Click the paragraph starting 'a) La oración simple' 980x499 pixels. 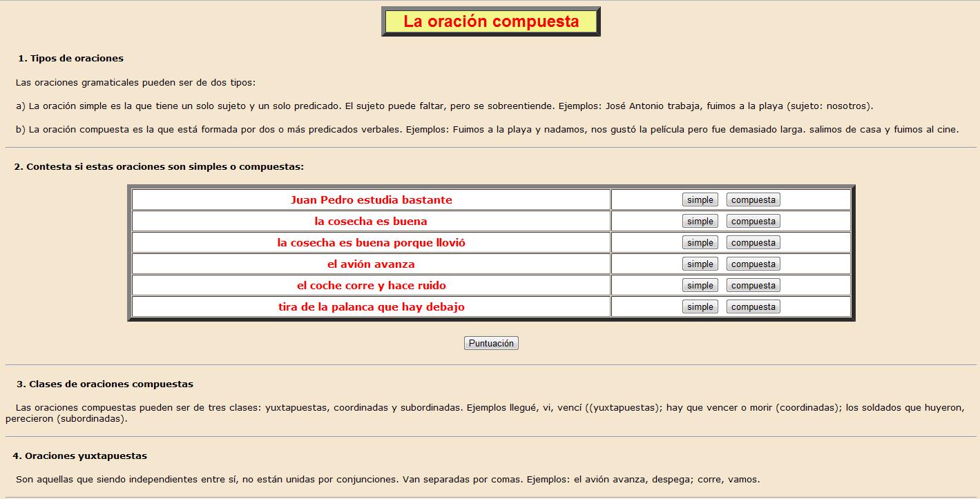(x=445, y=106)
